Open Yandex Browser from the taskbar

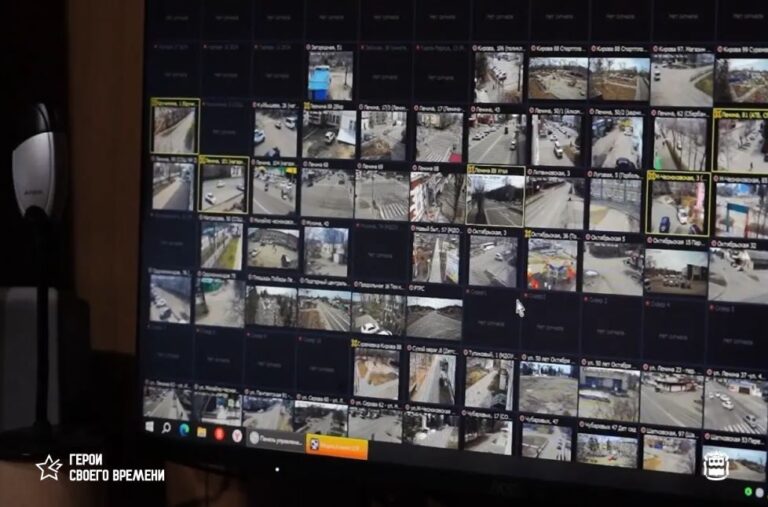[237, 435]
